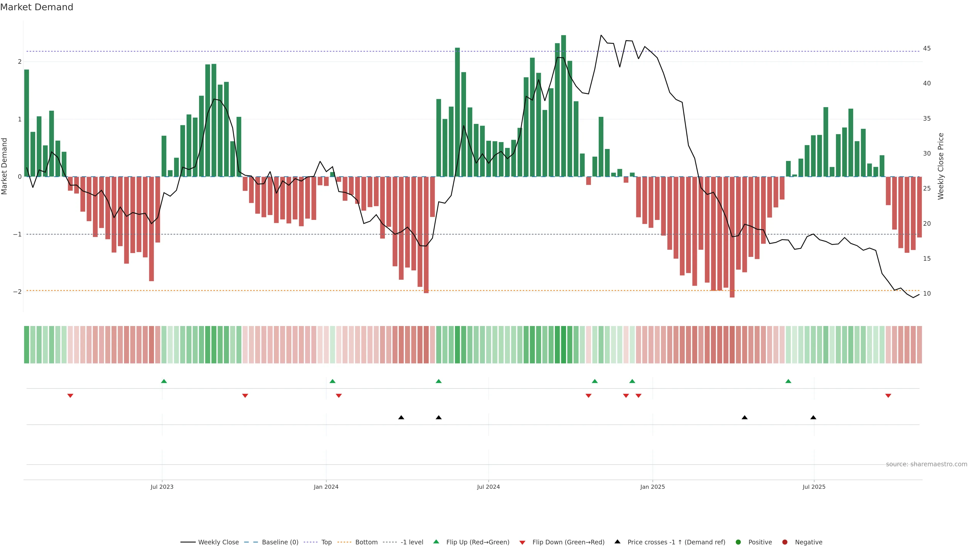
Task: Click the source: sharemaestro.com text
Action: click(926, 464)
